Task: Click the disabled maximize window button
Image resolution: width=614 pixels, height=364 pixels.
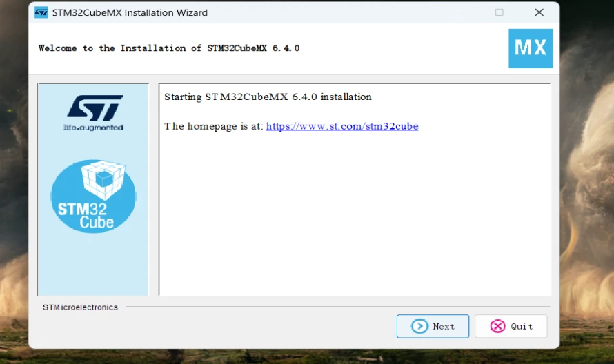Action: tap(499, 12)
